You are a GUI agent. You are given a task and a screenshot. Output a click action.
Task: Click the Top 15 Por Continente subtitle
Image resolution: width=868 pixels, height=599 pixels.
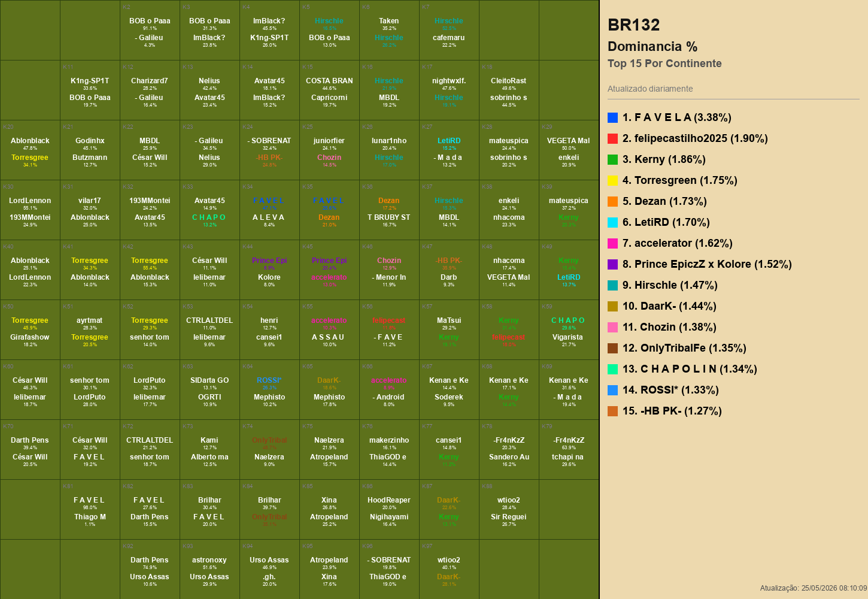click(x=664, y=63)
